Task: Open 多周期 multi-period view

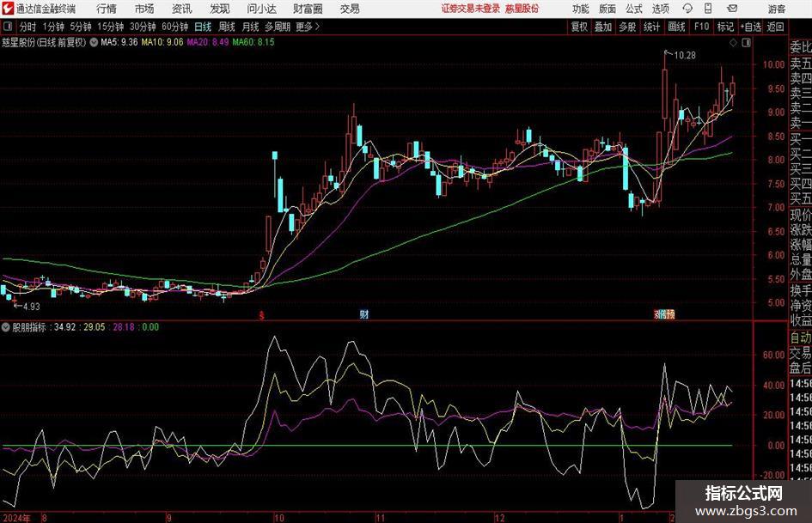Action: tap(278, 27)
